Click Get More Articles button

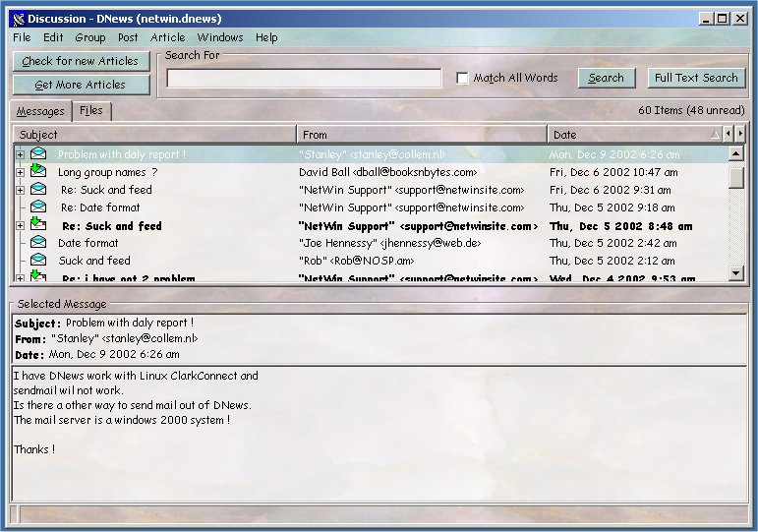pos(81,85)
